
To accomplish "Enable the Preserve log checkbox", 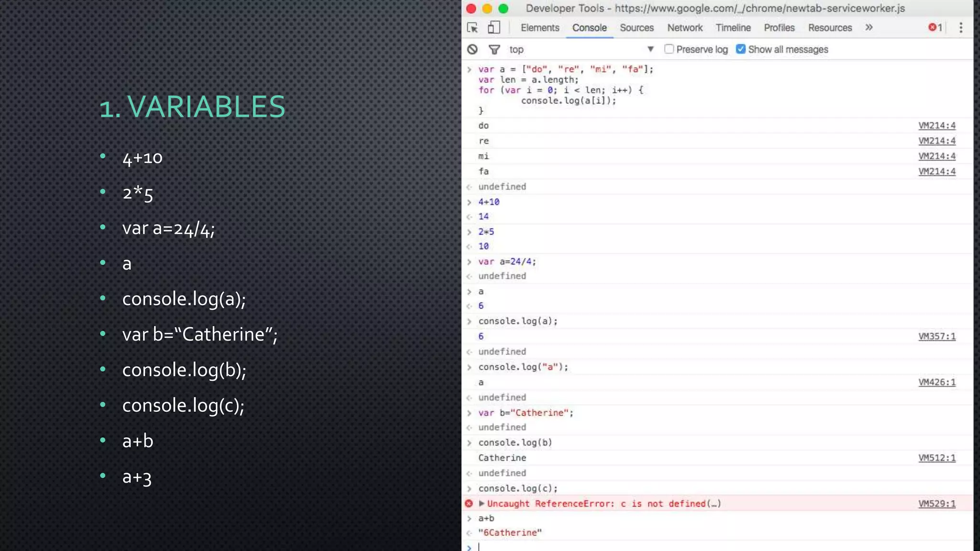I will [669, 49].
